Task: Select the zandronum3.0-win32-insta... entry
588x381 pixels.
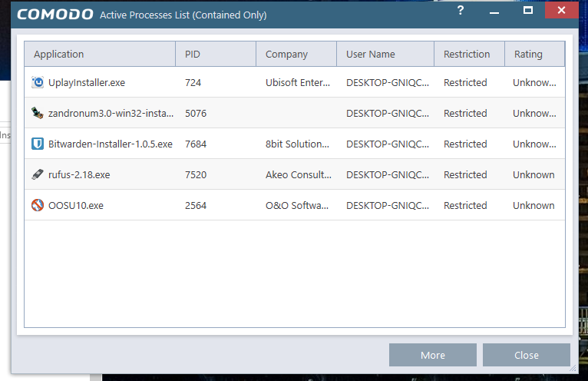Action: 111,114
